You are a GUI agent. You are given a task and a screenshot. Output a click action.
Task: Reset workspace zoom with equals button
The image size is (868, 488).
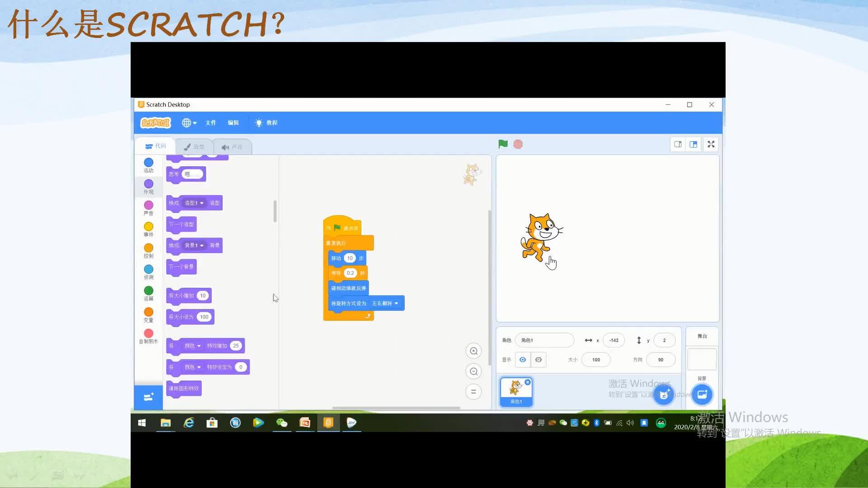(x=473, y=392)
